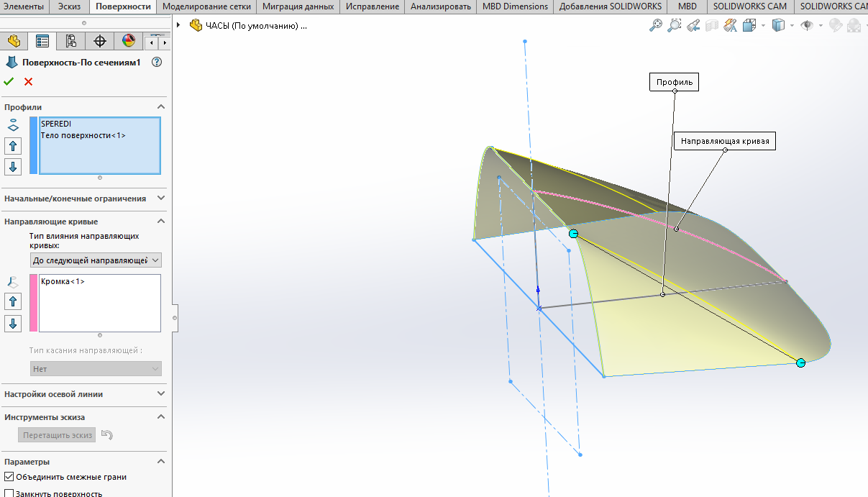The image size is (868, 497).
Task: Select Кромка<1> in the guide curves list
Action: [63, 281]
